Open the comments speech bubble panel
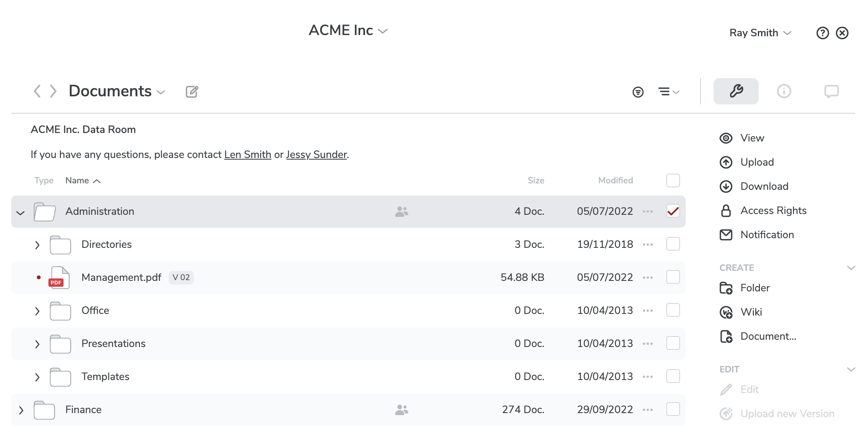This screenshot has height=428, width=868. tap(831, 91)
